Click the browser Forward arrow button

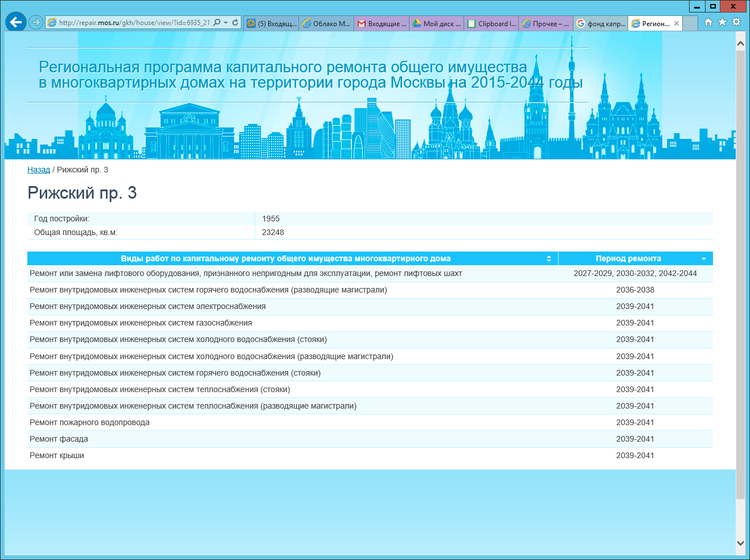tap(36, 22)
